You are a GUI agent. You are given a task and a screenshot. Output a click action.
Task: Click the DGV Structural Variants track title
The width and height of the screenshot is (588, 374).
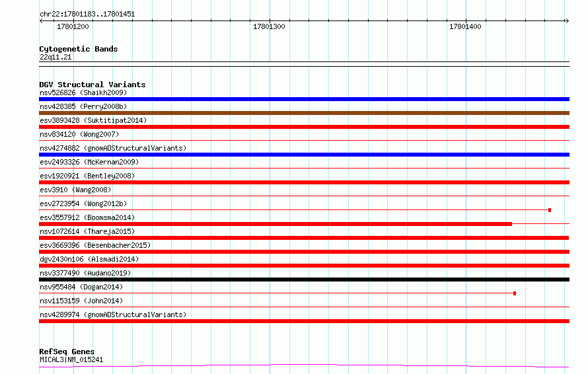[92, 85]
